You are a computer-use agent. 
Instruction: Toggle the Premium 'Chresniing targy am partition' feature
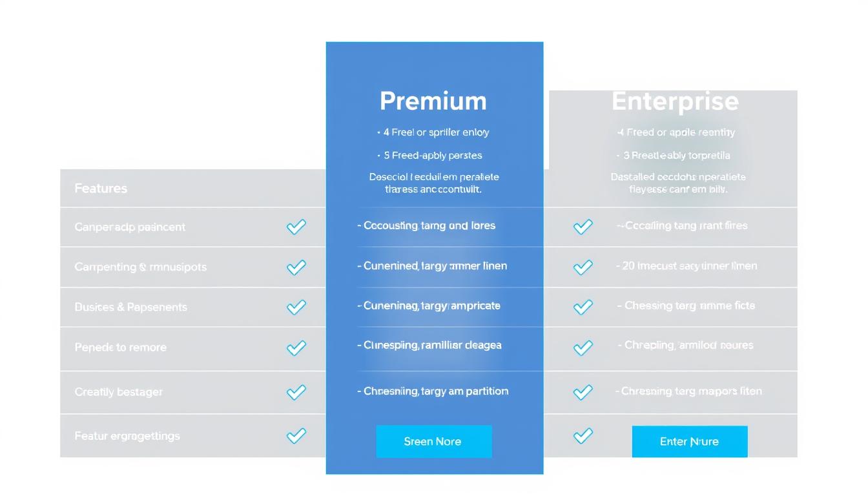434,391
